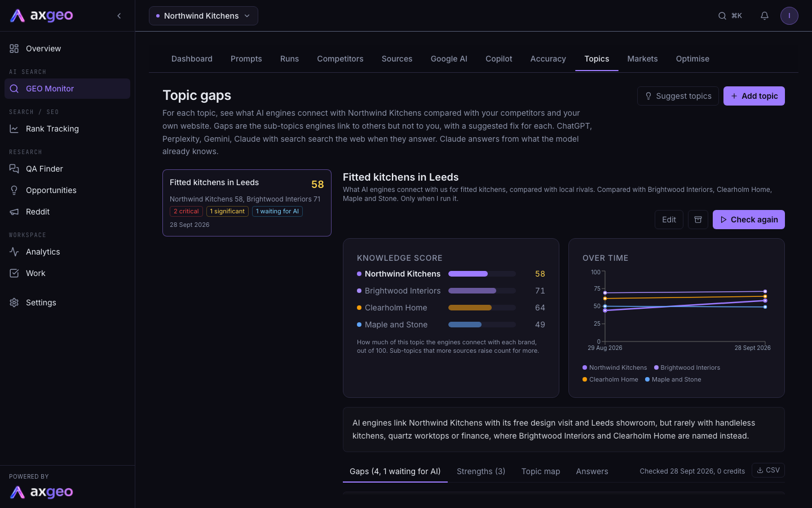
Task: Show the Strengths (3) tab
Action: (x=481, y=471)
